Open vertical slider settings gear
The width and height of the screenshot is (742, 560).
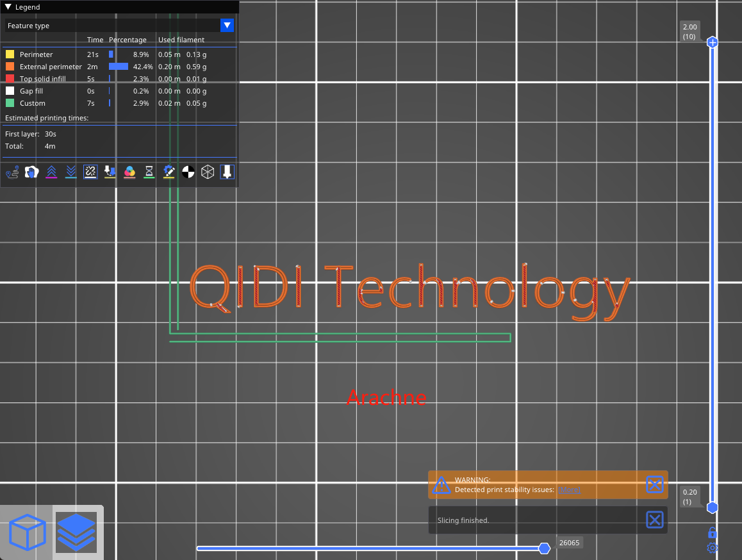click(712, 548)
